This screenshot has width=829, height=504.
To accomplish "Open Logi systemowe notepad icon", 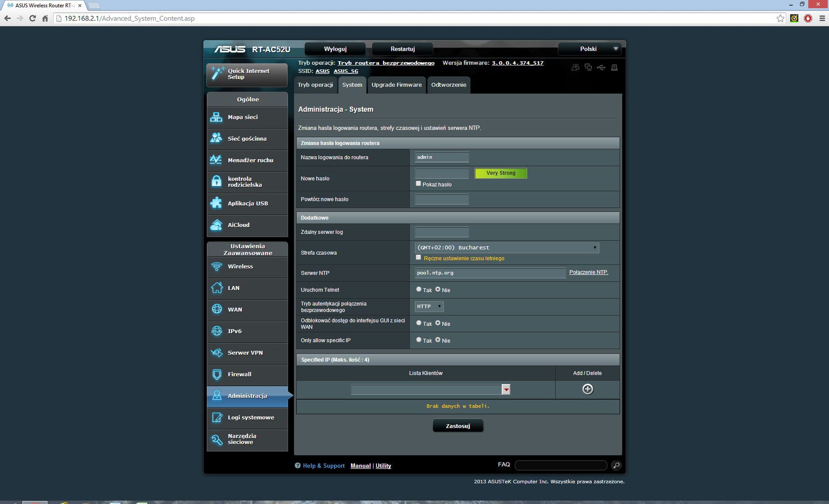I will pyautogui.click(x=217, y=417).
